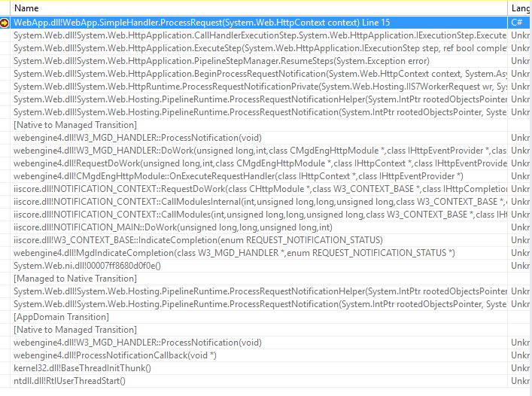Viewport: 532px width, 396px height.
Task: Select the webengine4.dll RequestDoWork frame
Action: tap(226, 163)
